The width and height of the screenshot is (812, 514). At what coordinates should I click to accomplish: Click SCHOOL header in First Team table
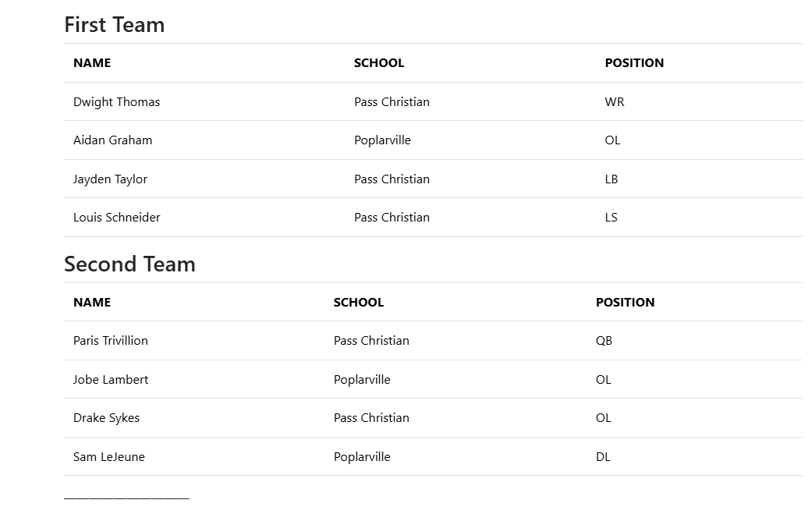tap(379, 63)
